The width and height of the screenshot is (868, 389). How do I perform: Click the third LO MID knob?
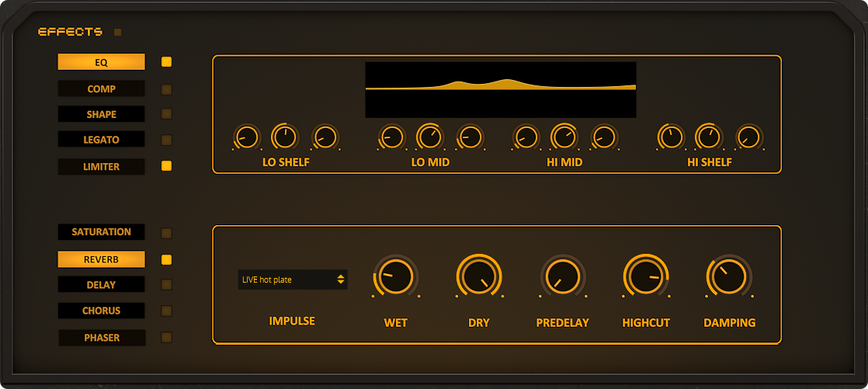(x=470, y=137)
